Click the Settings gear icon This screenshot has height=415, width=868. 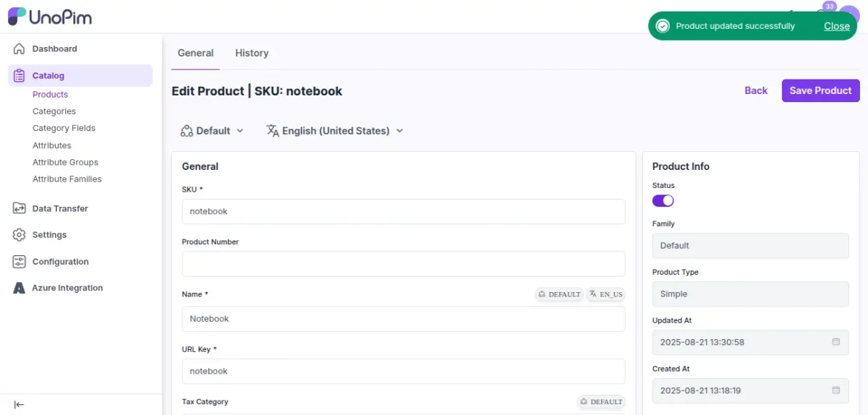pyautogui.click(x=20, y=235)
